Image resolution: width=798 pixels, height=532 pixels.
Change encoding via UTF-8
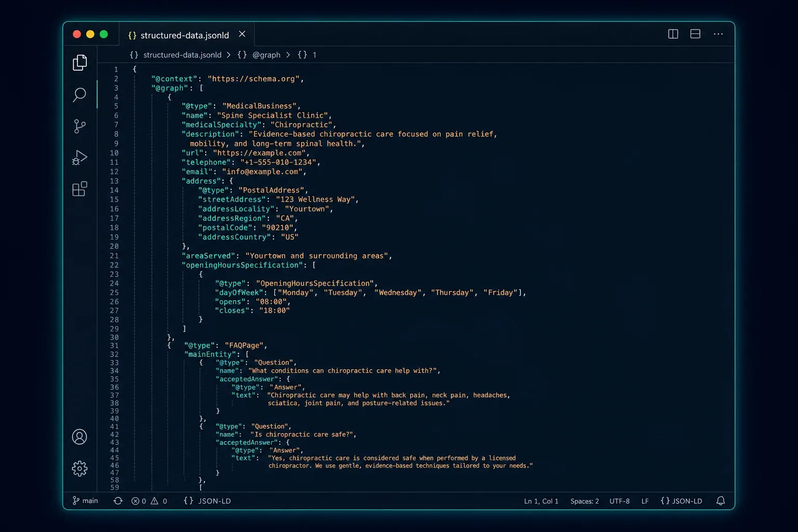click(x=619, y=501)
